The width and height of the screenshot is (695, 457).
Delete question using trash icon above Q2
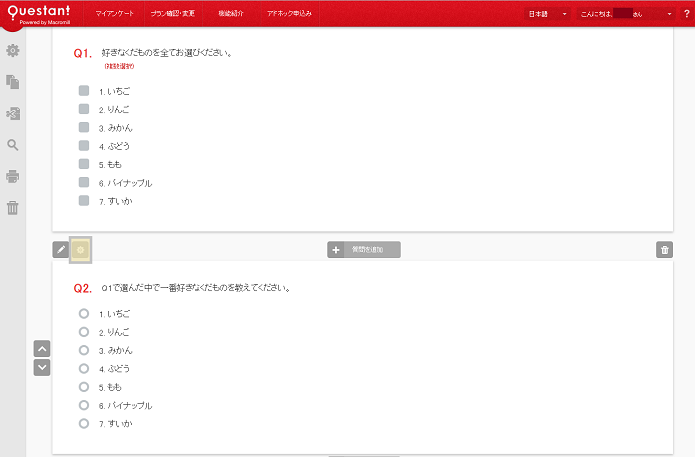[665, 250]
